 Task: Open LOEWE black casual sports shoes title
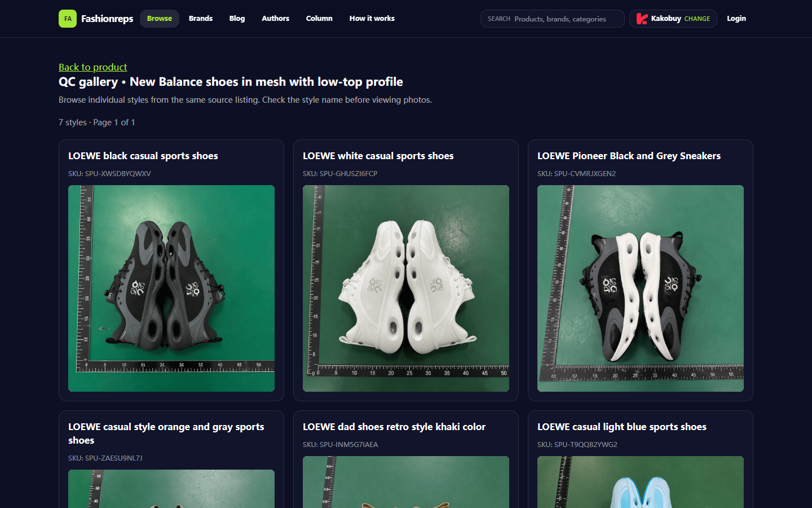[143, 156]
